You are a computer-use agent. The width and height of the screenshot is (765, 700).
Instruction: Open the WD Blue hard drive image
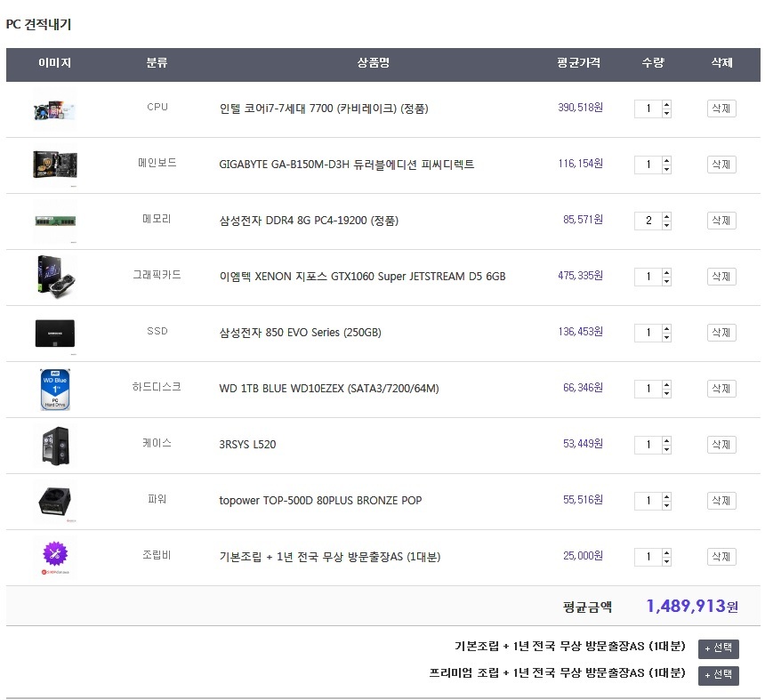point(54,389)
